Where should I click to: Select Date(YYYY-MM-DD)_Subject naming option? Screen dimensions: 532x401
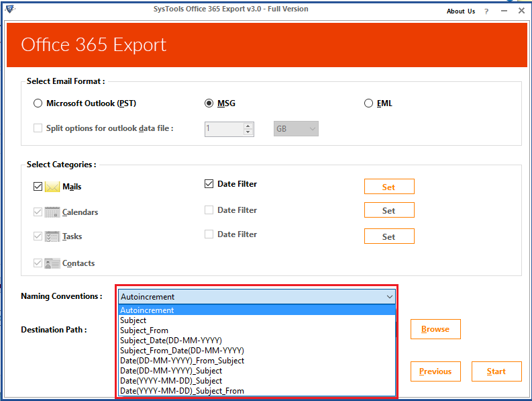(258, 381)
